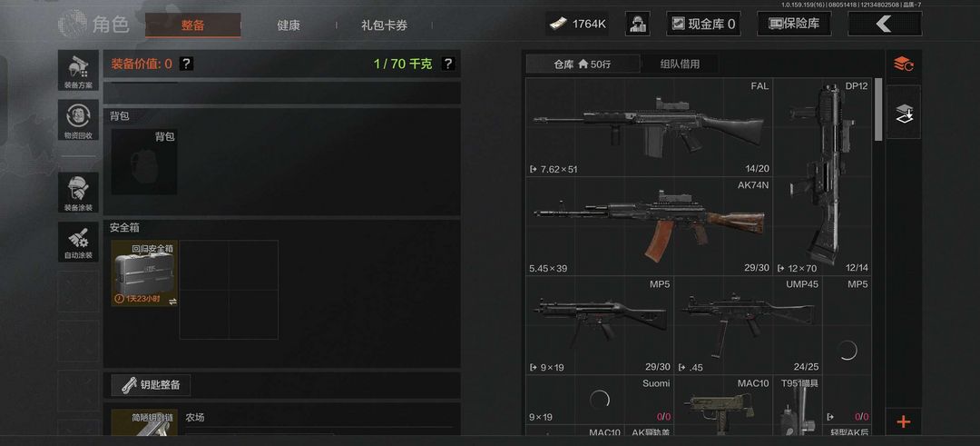Screen dimensions: 980x446
Task: Click the help question mark next to 装备价值
Action: coord(186,64)
